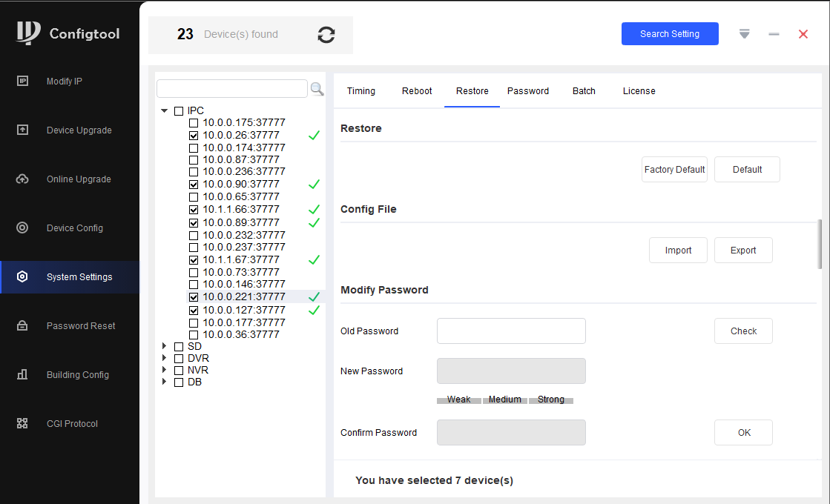The width and height of the screenshot is (830, 504).
Task: Click the Strong strength indicator
Action: (551, 399)
